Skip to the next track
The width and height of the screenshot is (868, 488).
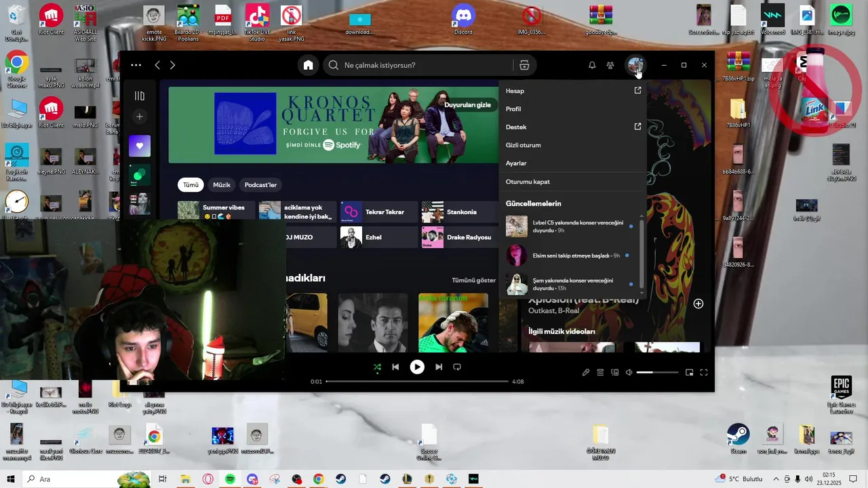(x=439, y=367)
